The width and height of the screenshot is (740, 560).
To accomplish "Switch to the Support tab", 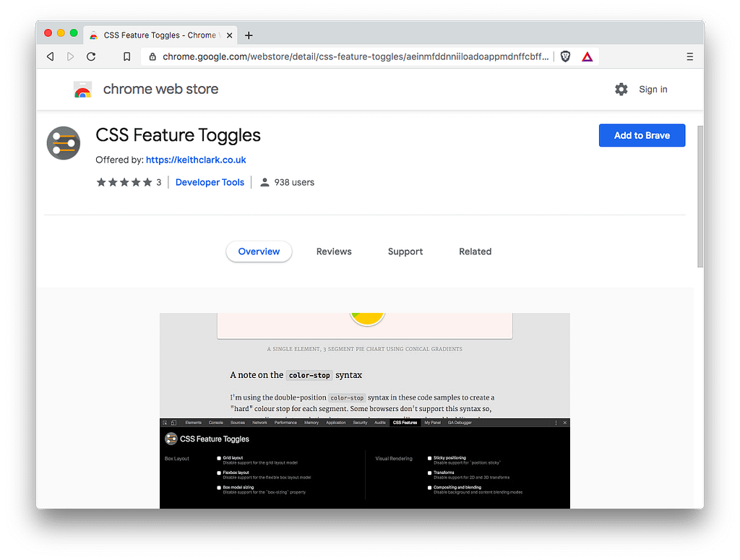I will [x=405, y=251].
